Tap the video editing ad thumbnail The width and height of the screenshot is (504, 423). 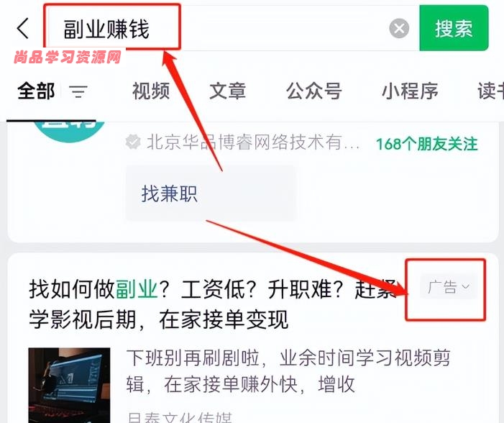point(69,385)
